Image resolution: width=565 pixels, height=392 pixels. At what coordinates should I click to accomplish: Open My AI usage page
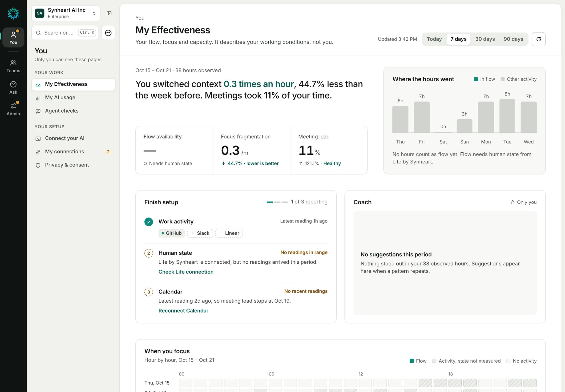coord(73,98)
